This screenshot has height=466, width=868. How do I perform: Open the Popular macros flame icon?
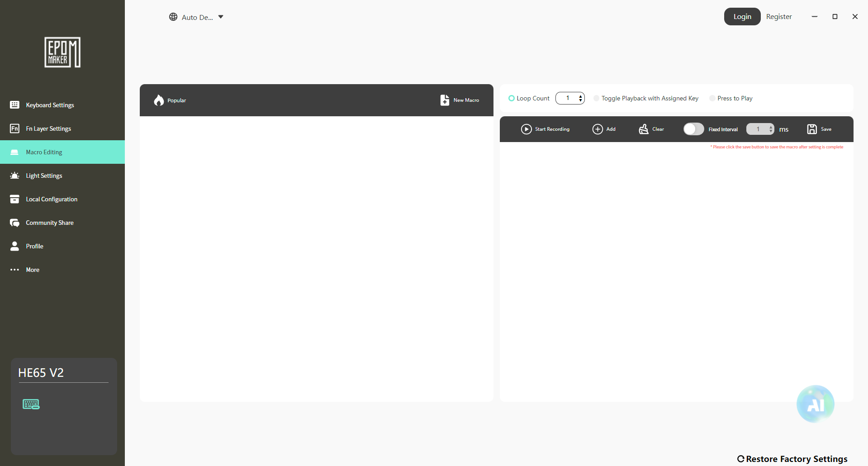pyautogui.click(x=159, y=100)
